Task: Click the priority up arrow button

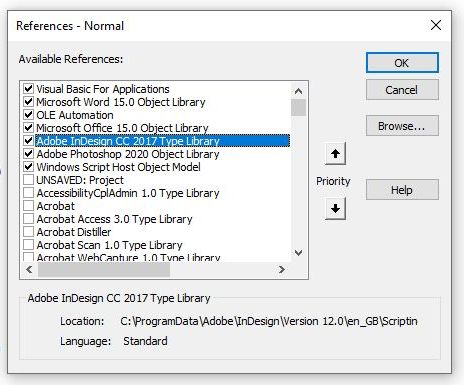Action: coord(335,154)
